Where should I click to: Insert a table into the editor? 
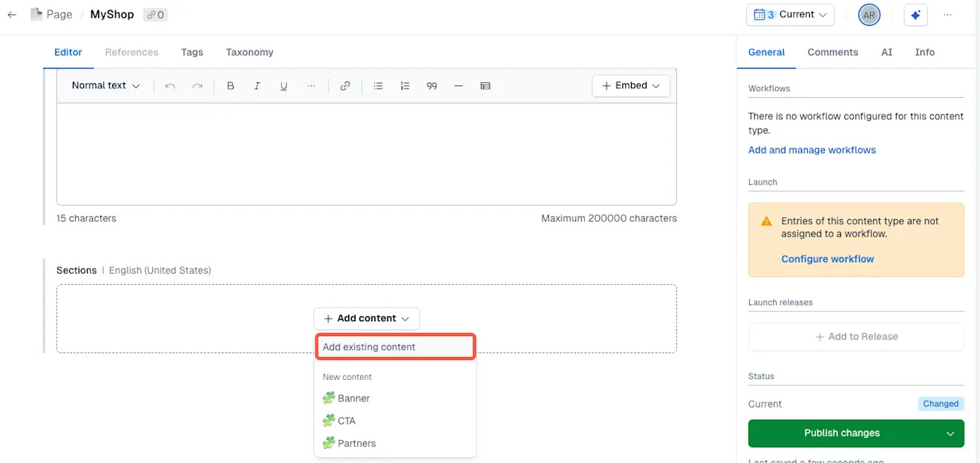tap(485, 85)
